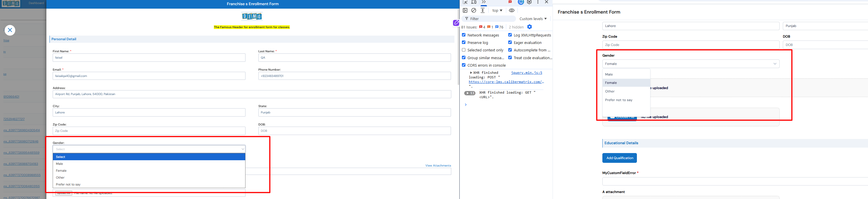
Task: Open DevTools settings gear in the top bar
Action: tap(529, 2)
